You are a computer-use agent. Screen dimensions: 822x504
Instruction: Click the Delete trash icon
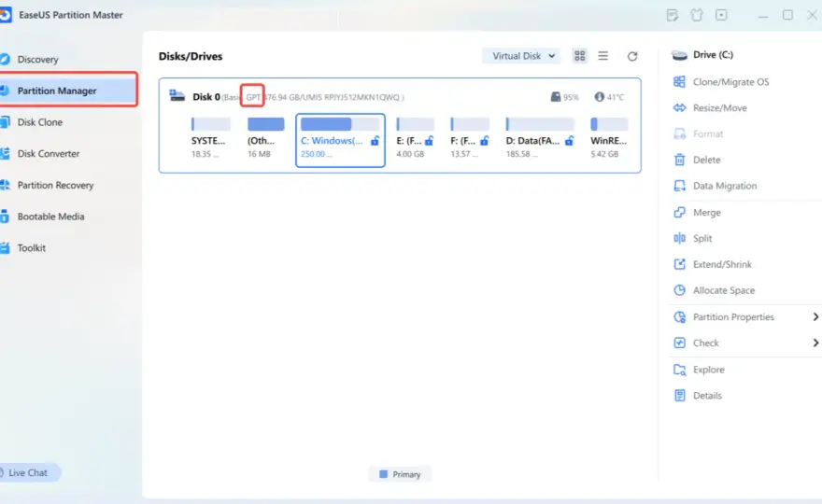tap(679, 160)
